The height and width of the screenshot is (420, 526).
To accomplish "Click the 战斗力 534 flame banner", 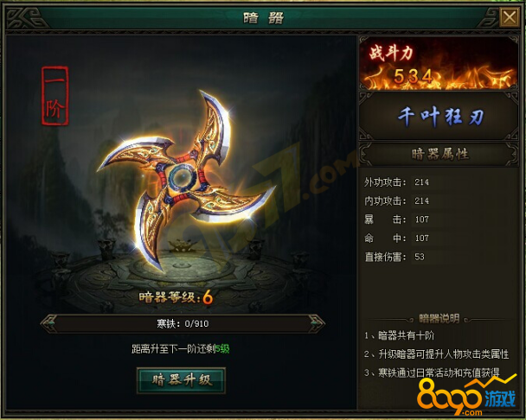I will click(x=439, y=63).
